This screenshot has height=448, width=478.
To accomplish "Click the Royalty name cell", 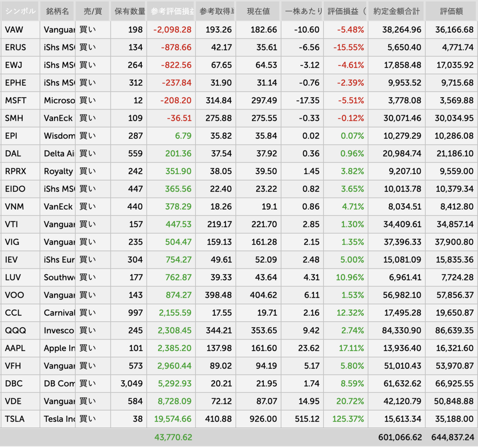I will point(57,171).
